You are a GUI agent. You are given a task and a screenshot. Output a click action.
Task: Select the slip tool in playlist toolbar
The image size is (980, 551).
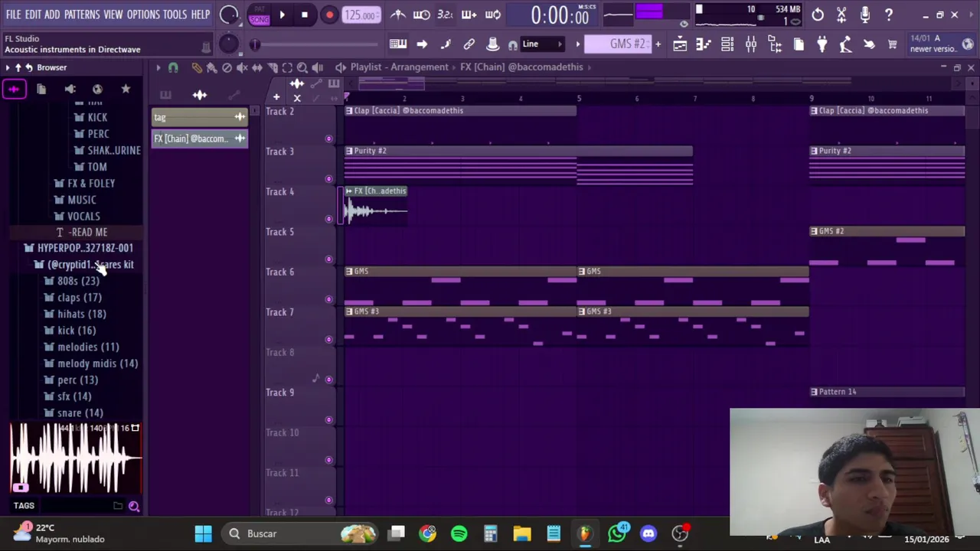tap(257, 67)
